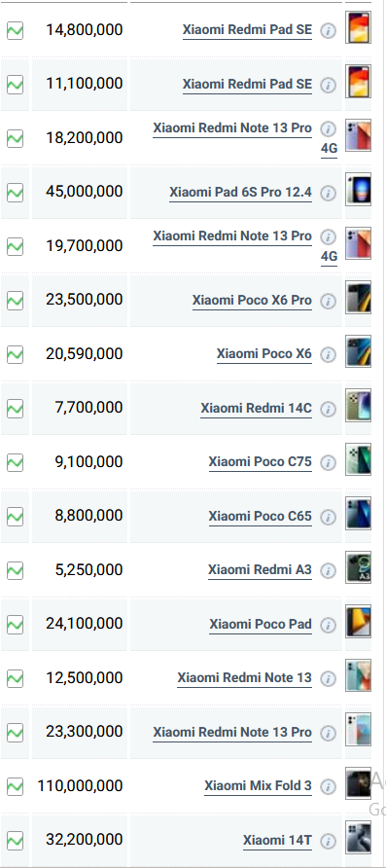The height and width of the screenshot is (868, 386).
Task: Open price chart for Xiaomi Poco C65
Action: (x=15, y=517)
